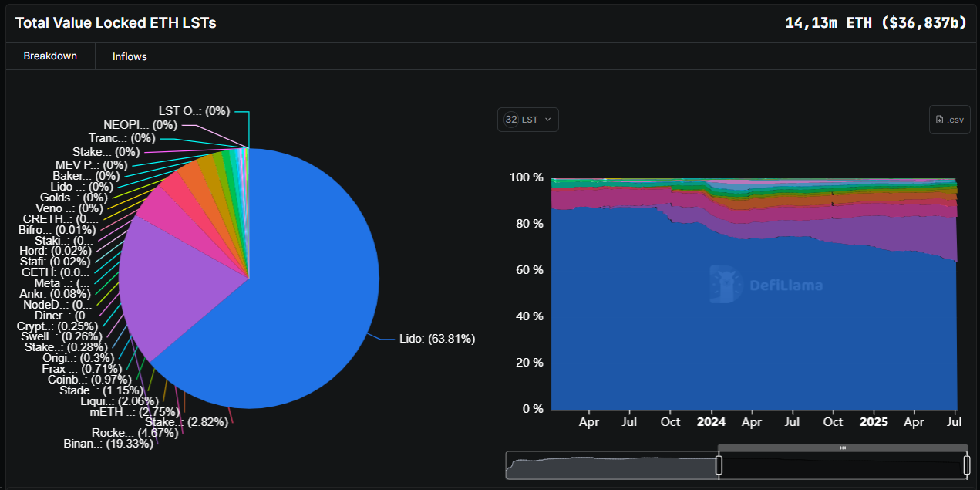
Task: Click the Bifro...: (0.01%) label
Action: (x=57, y=230)
